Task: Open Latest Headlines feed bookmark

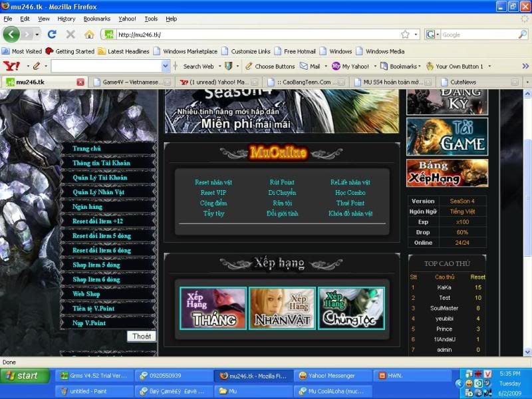Action: coord(124,51)
